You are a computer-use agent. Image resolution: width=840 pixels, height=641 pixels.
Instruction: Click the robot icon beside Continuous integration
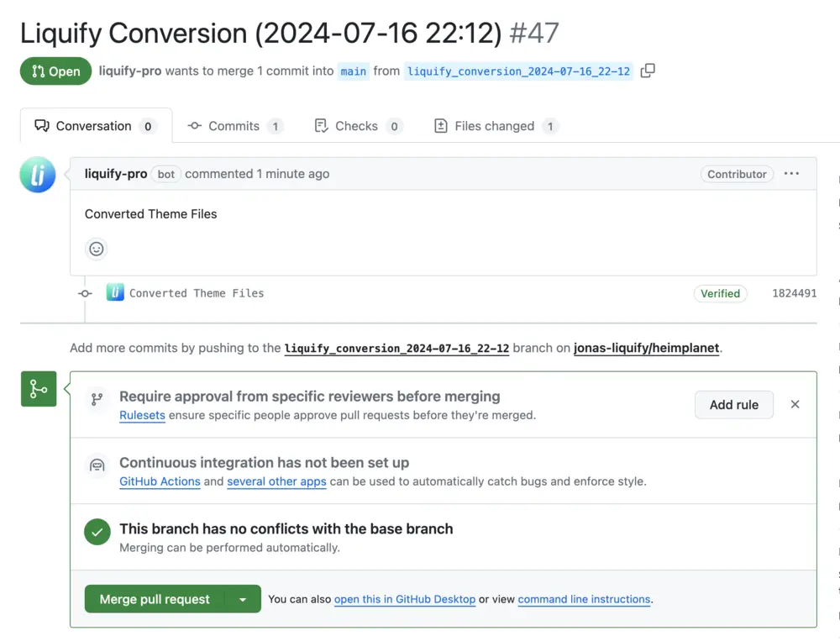97,465
